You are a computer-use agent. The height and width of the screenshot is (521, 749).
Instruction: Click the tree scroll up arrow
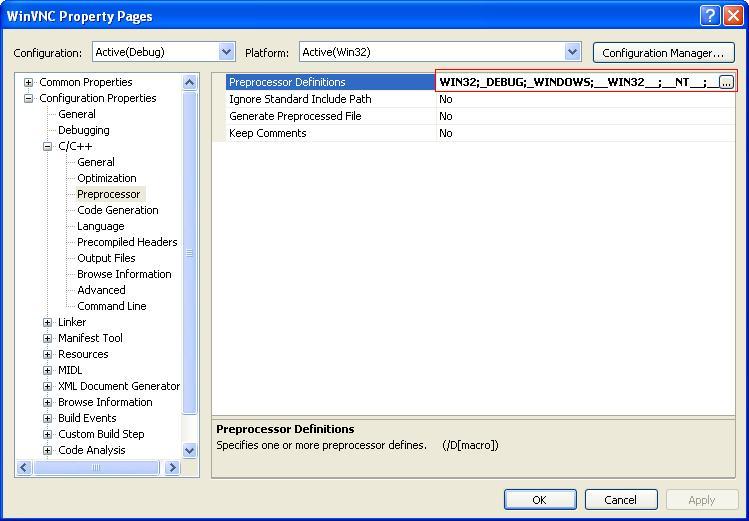190,83
